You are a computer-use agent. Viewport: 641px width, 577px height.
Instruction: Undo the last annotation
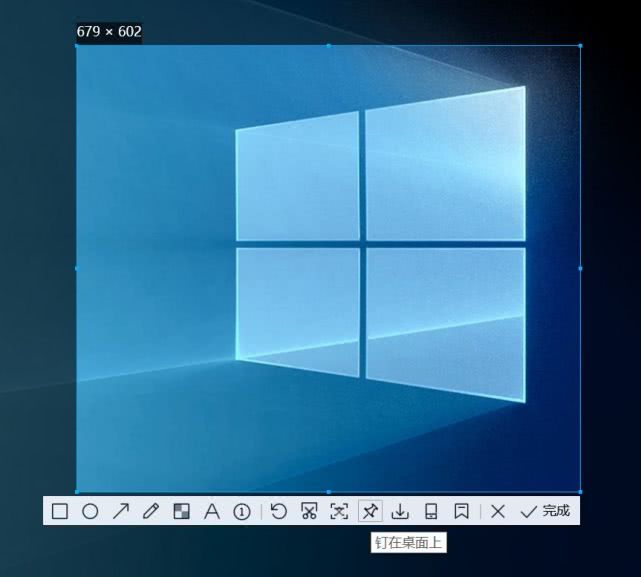279,511
